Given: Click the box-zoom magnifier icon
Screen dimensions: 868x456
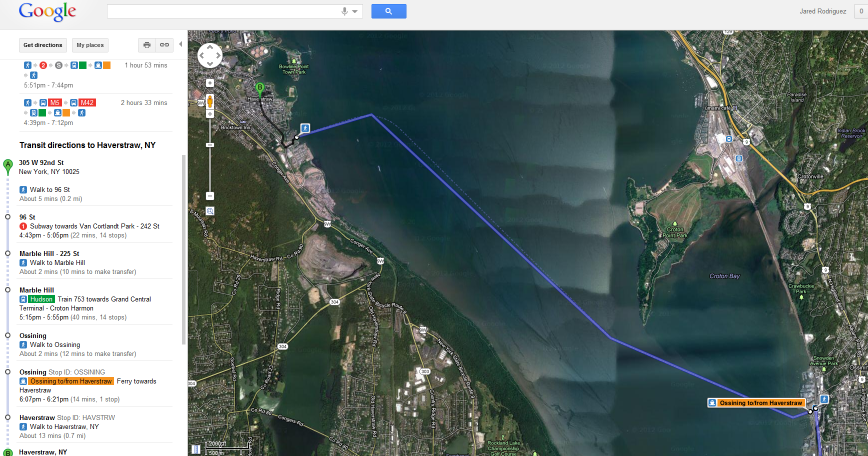Looking at the screenshot, I should [x=210, y=211].
